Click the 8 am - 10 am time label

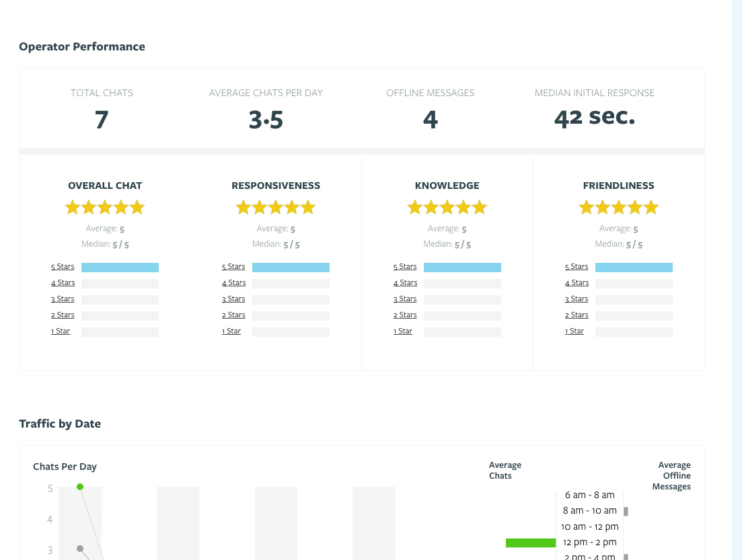coord(589,511)
